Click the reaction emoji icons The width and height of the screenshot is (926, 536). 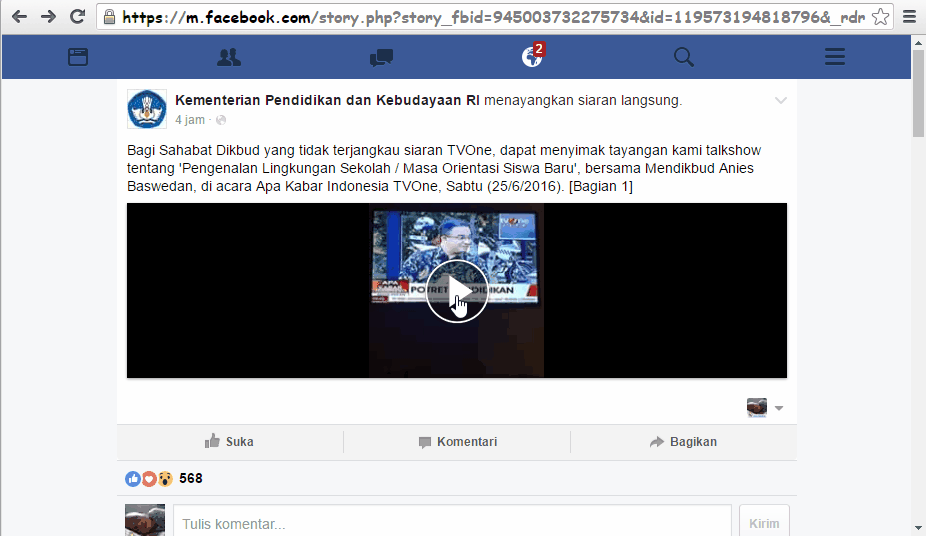(x=149, y=479)
